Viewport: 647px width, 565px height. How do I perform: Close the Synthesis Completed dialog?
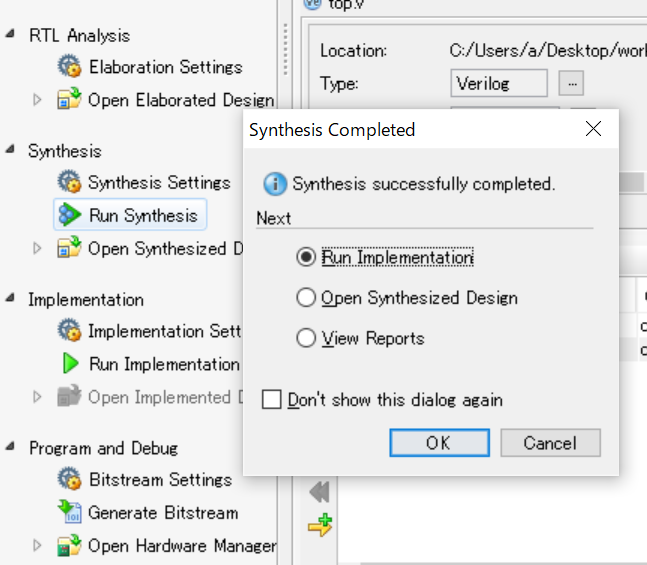pyautogui.click(x=593, y=130)
